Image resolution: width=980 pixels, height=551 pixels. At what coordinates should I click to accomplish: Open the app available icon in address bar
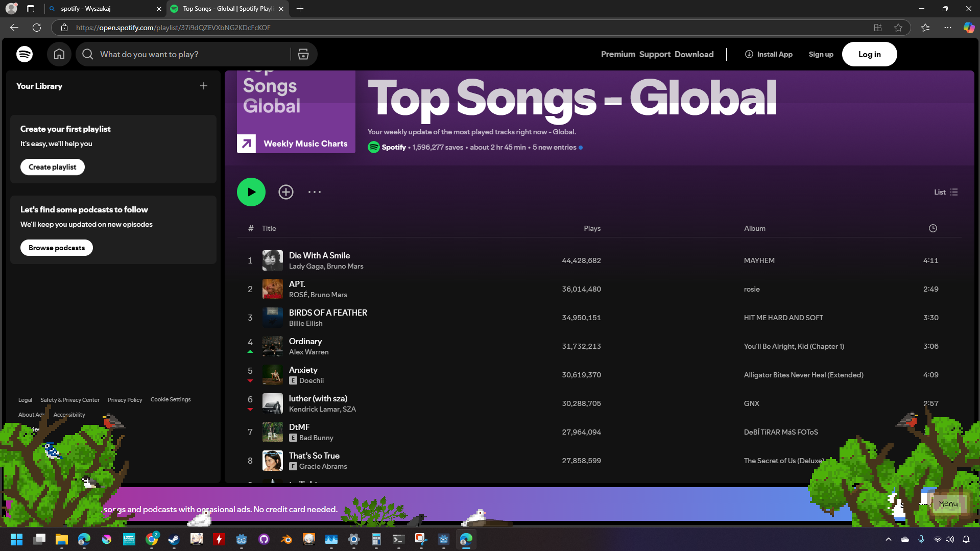[x=878, y=28]
